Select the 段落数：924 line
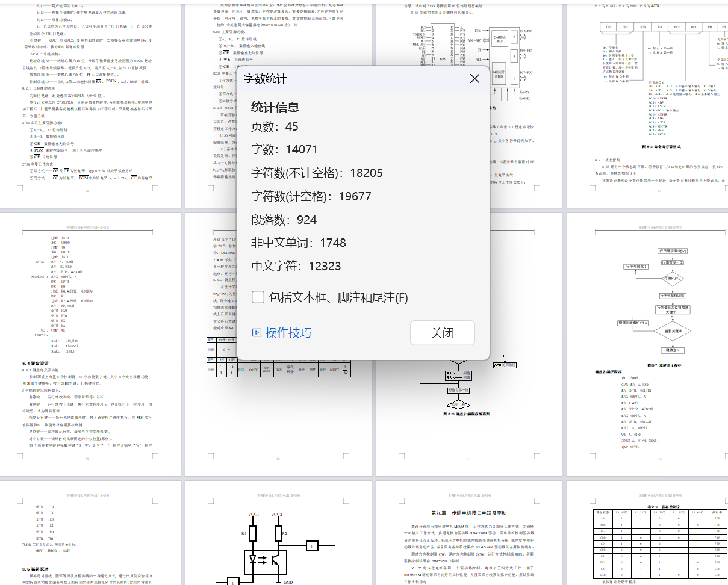The width and height of the screenshot is (728, 585). (284, 220)
